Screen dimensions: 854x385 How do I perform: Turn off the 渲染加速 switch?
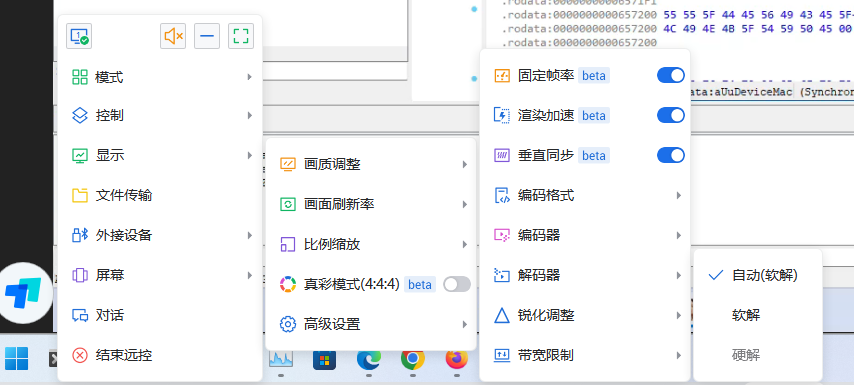tap(670, 115)
